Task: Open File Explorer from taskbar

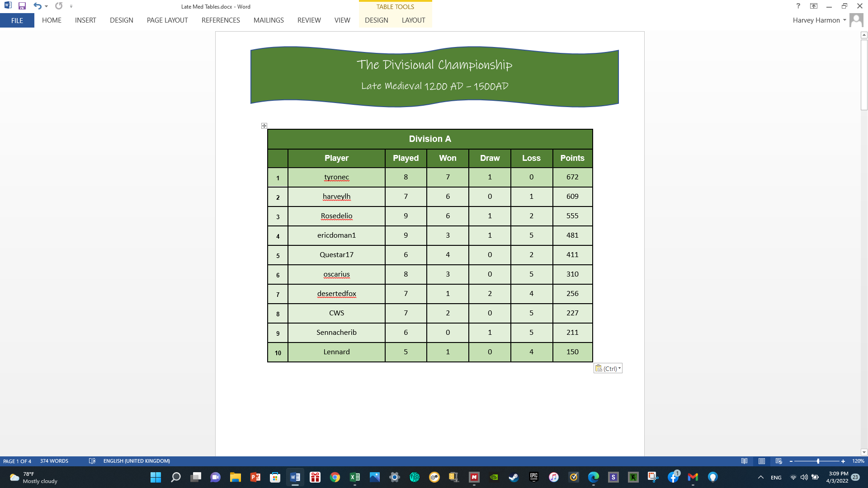Action: click(236, 477)
